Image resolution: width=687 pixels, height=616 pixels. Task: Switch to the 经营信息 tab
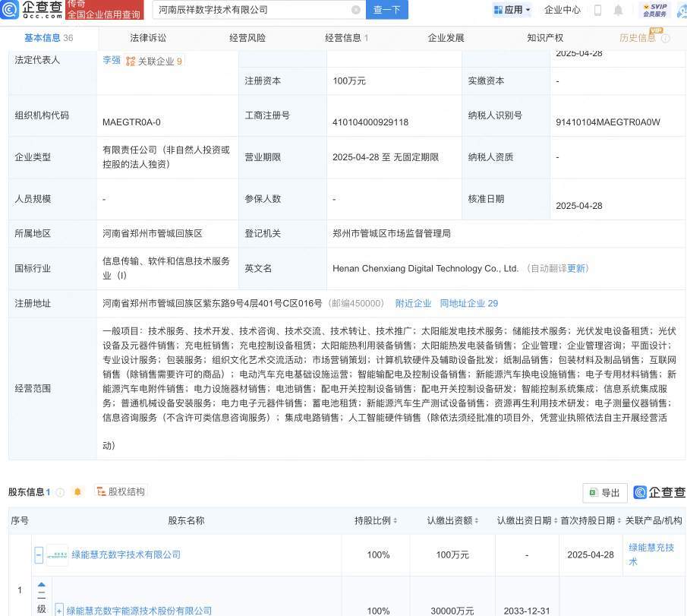tap(347, 38)
